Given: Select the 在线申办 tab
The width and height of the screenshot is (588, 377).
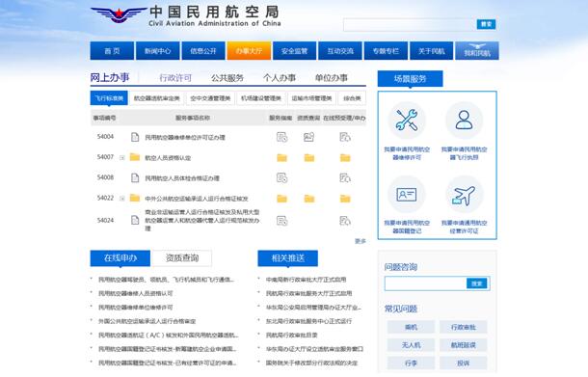Looking at the screenshot, I should point(120,258).
